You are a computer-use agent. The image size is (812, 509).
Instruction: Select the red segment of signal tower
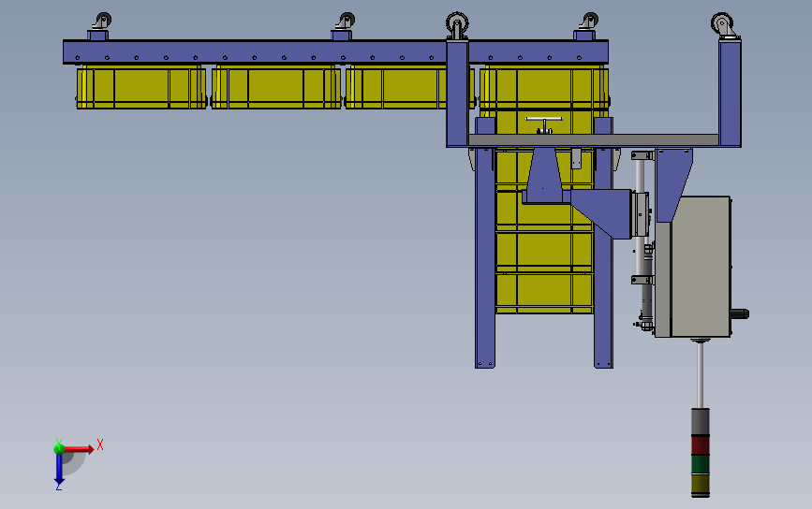point(701,444)
